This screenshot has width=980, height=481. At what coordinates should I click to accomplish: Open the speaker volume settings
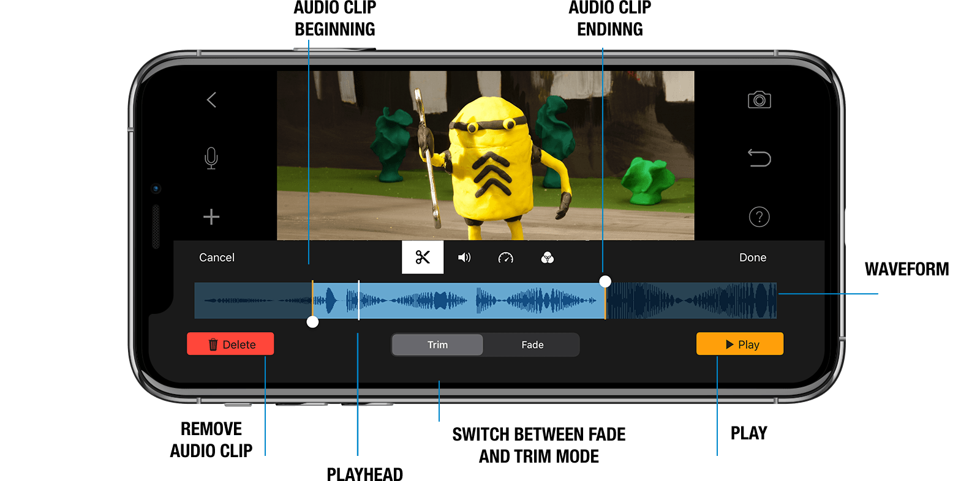pyautogui.click(x=464, y=258)
